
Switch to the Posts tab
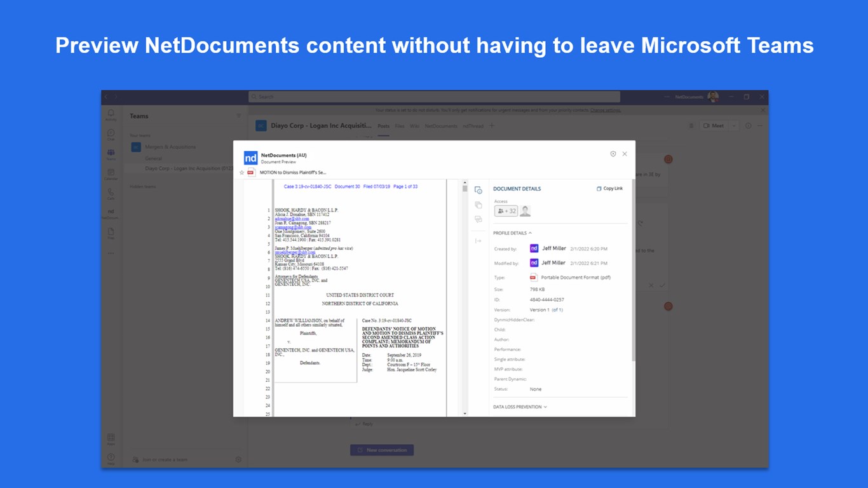click(x=383, y=126)
